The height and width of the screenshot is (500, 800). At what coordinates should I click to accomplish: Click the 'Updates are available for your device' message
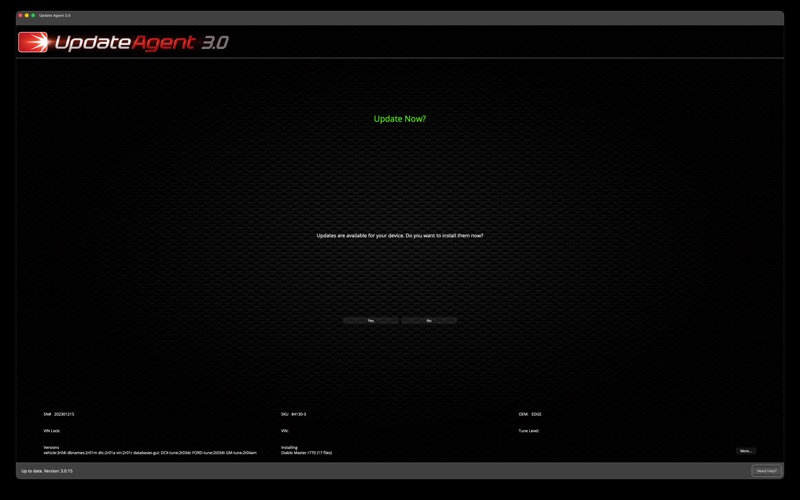tap(400, 236)
